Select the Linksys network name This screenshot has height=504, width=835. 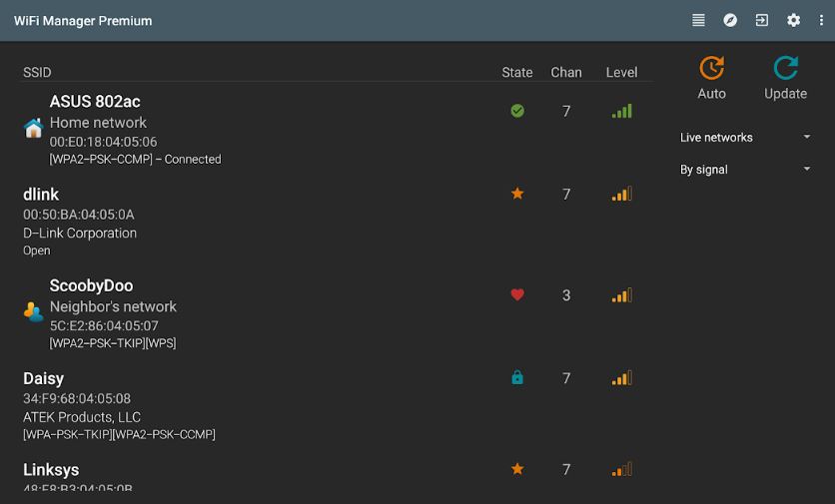[x=51, y=470]
